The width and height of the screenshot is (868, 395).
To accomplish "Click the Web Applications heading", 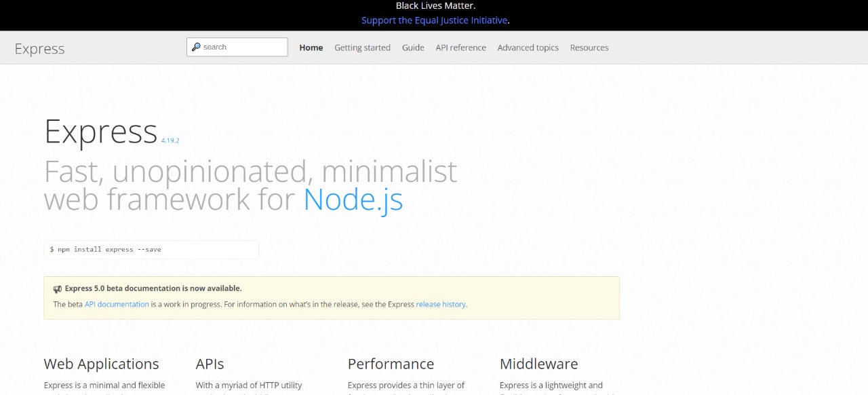I will pyautogui.click(x=101, y=364).
